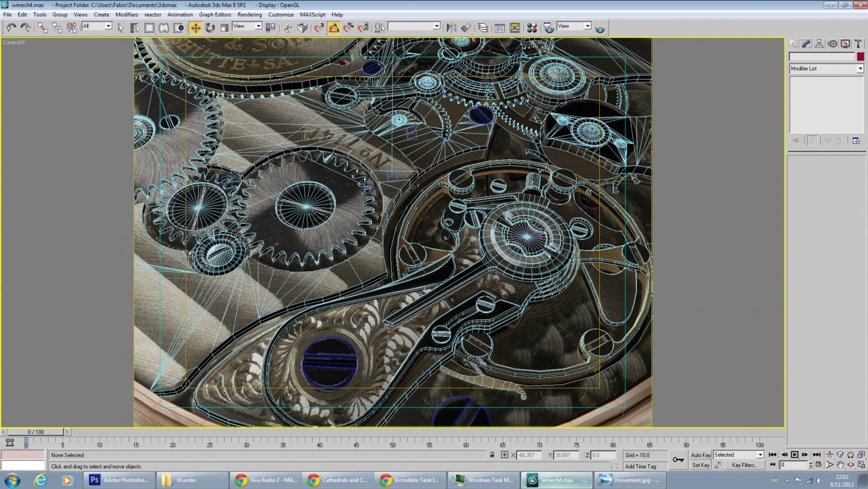Click the Key Filters button
Viewport: 868px width, 489px height.
(745, 465)
